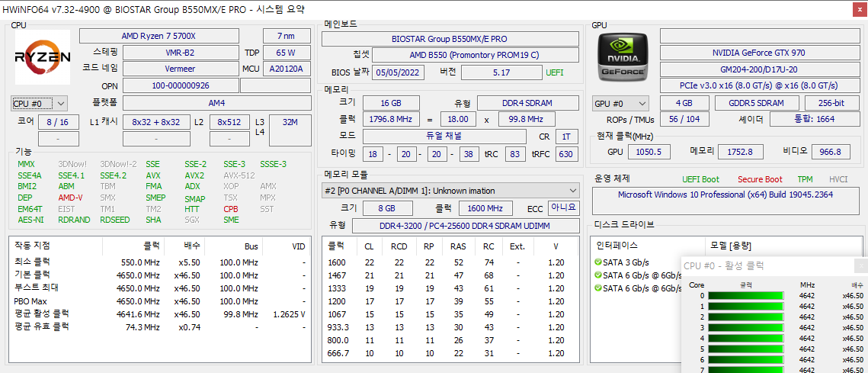Click the 모델 [용량] column header
Viewport: 868px width, 373px height.
731,246
